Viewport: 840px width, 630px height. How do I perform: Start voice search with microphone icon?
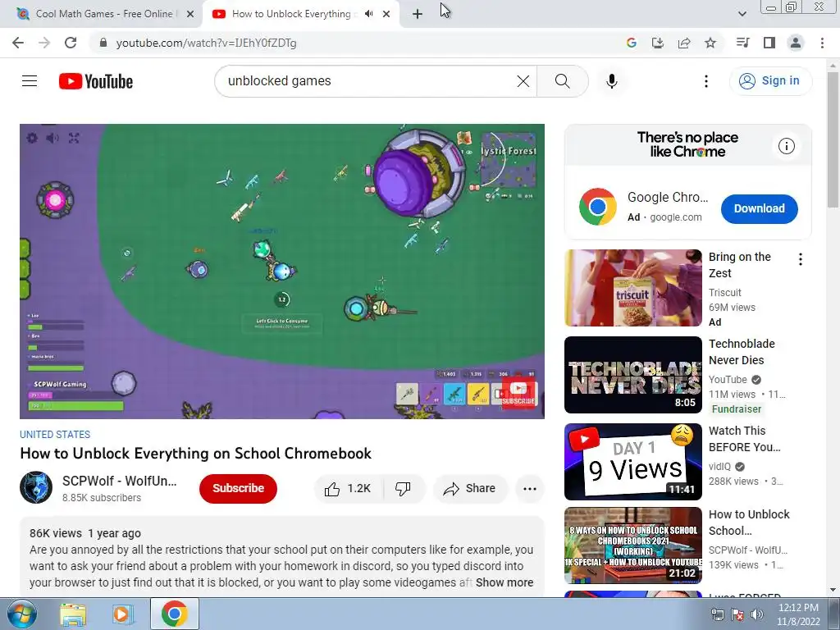(612, 81)
